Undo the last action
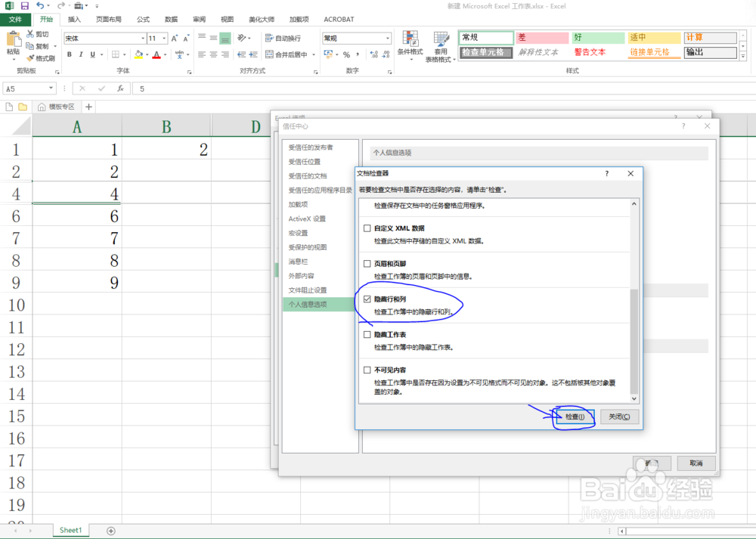 40,6
